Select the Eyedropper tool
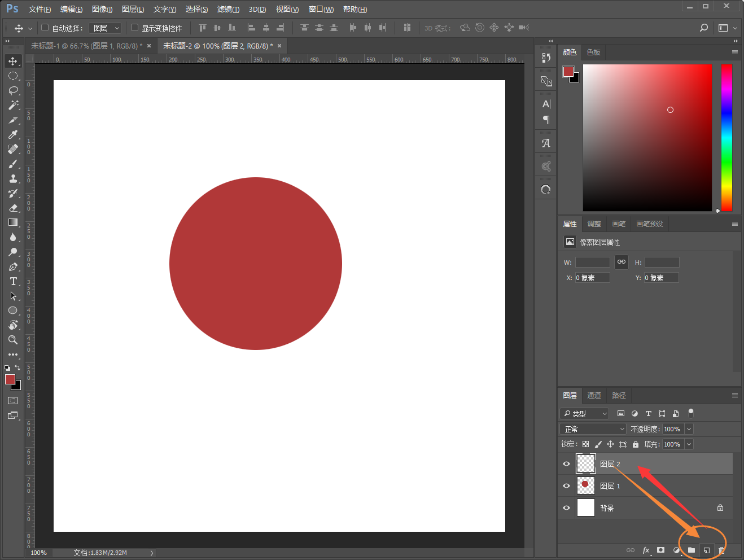This screenshot has width=744, height=560. click(x=13, y=134)
